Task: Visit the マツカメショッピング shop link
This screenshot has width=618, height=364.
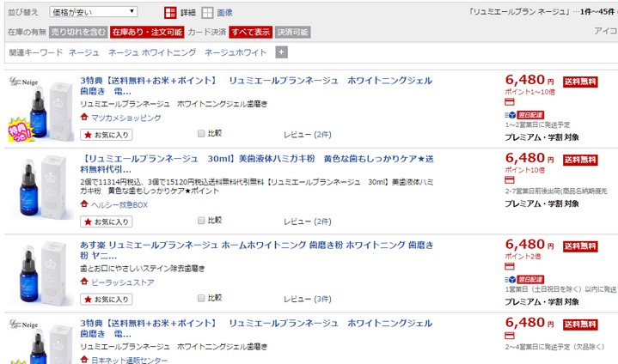Action: tap(126, 118)
